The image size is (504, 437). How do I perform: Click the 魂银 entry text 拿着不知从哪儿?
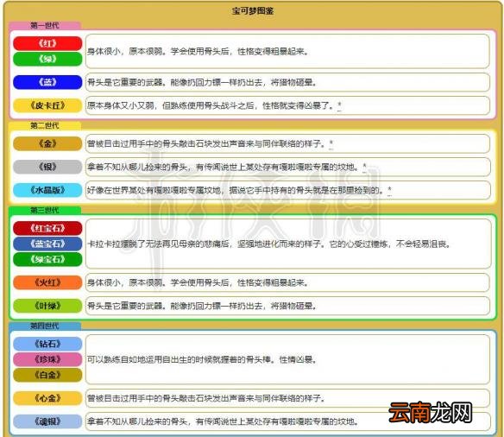click(x=223, y=421)
